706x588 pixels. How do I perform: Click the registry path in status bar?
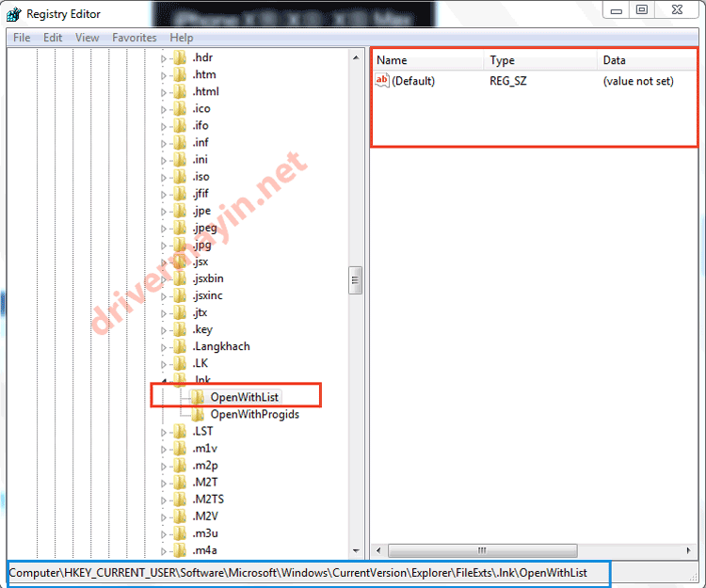click(298, 573)
